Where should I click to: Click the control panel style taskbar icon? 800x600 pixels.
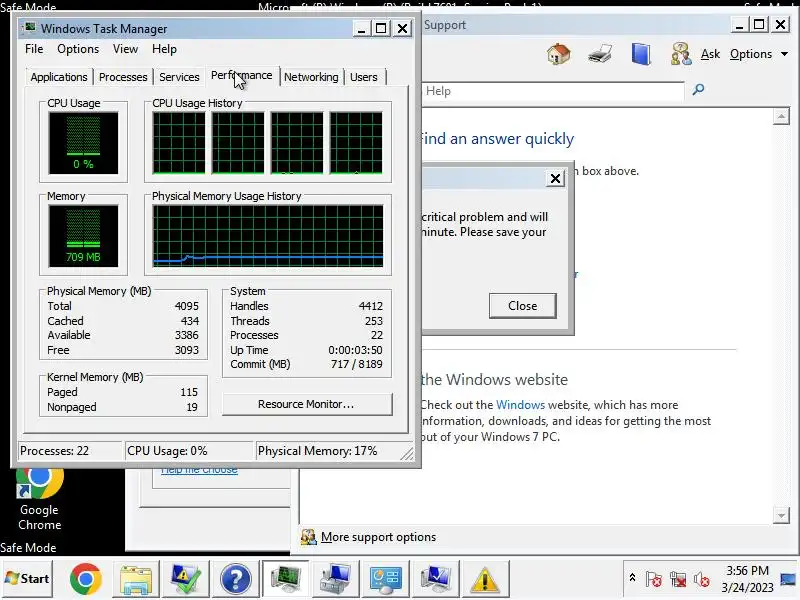tap(385, 579)
